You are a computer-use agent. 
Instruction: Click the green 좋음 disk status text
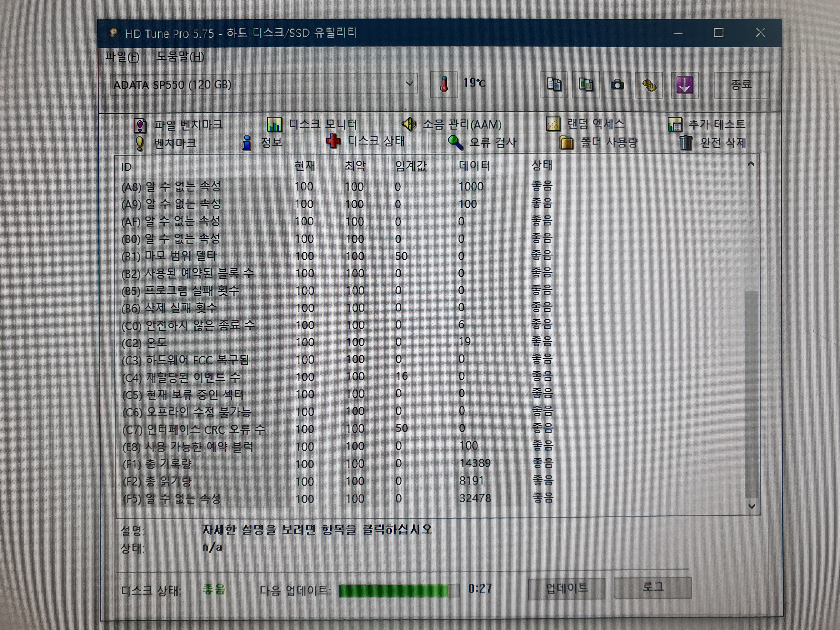[214, 589]
